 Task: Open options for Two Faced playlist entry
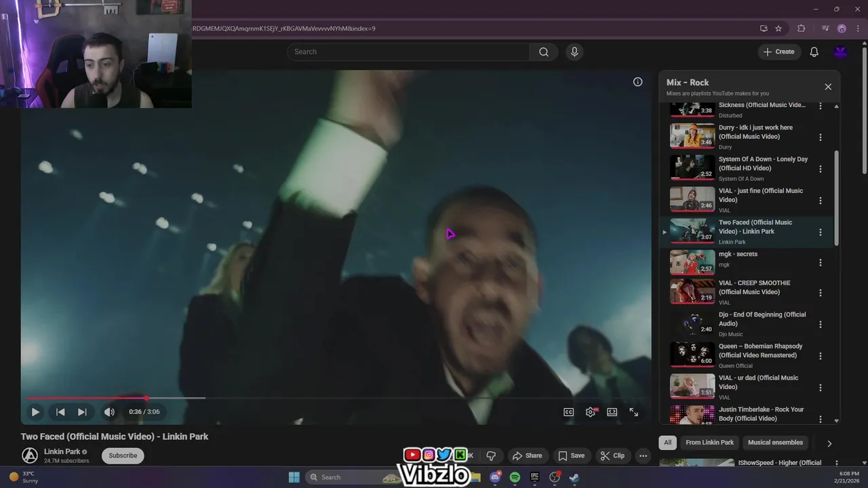[821, 232]
